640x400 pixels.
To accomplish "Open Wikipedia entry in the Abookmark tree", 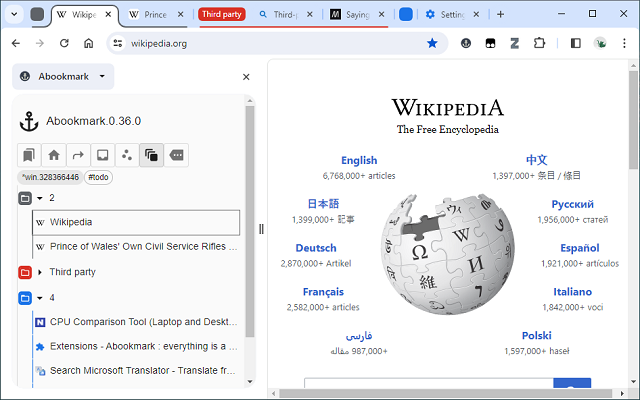I will [x=136, y=222].
